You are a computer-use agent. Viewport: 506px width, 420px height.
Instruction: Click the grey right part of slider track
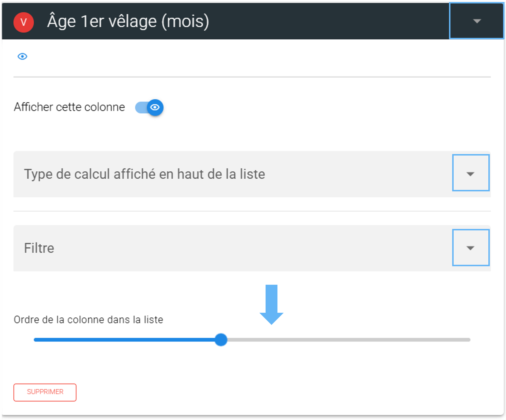coord(349,340)
